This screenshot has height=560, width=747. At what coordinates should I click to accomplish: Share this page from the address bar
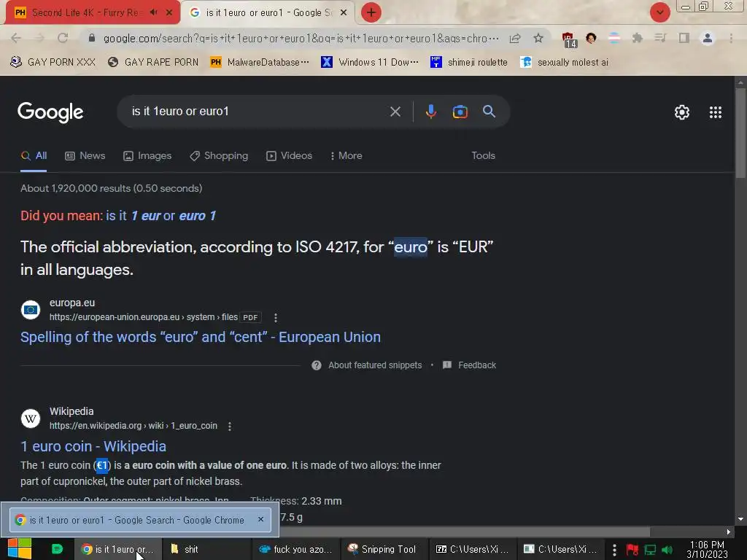tap(515, 39)
